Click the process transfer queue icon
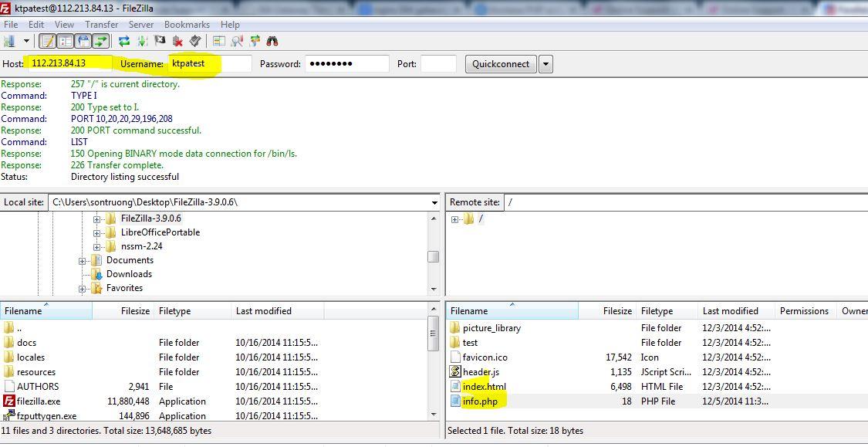The height and width of the screenshot is (447, 868). tap(142, 41)
